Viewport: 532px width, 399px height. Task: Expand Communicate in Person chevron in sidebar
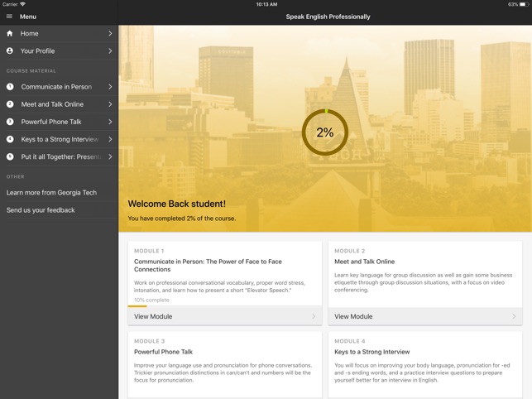click(x=110, y=87)
